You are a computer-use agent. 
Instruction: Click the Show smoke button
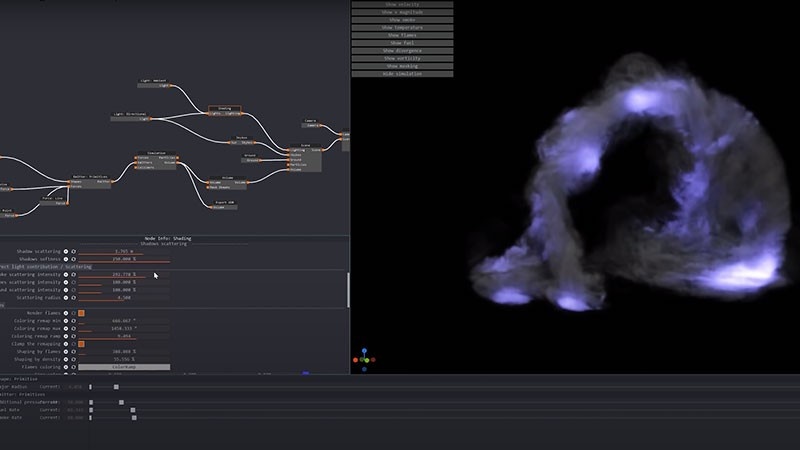(402, 20)
